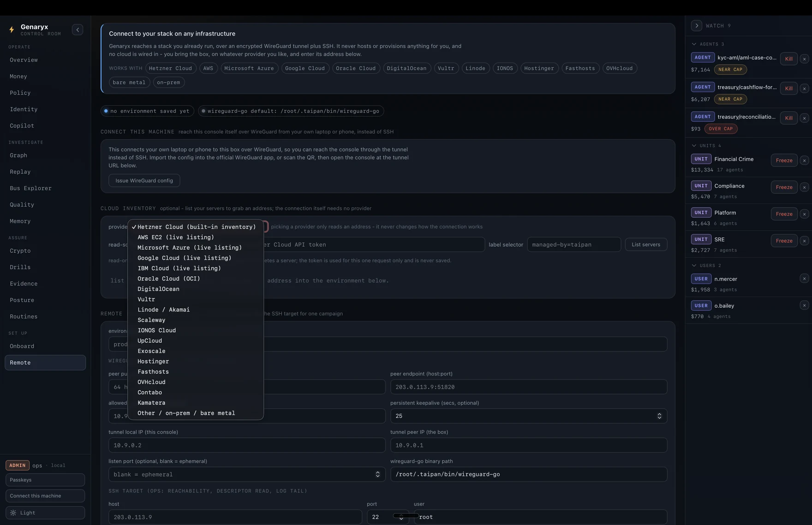Choose Linode / Akamai provider

click(196, 310)
